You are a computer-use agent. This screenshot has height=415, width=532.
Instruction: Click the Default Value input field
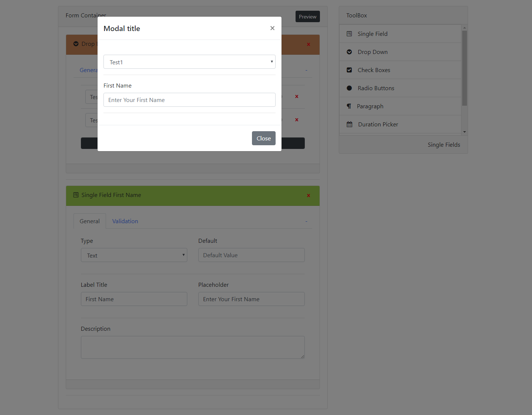pos(252,255)
